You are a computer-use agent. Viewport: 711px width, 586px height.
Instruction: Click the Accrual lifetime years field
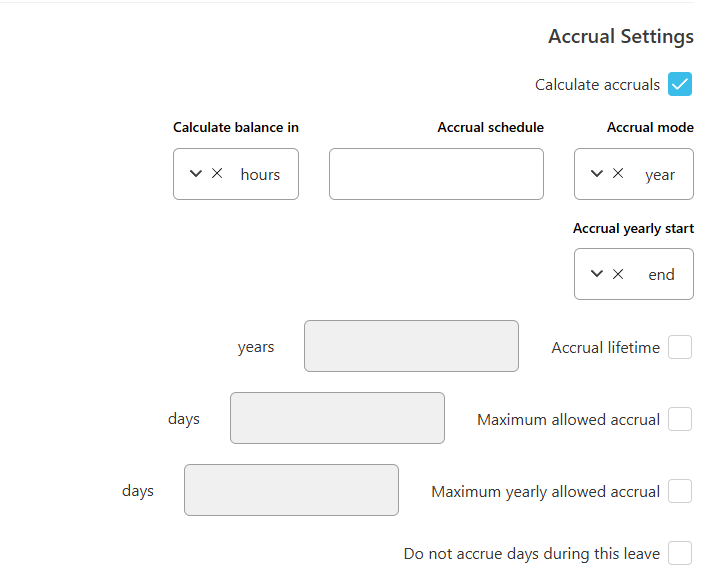point(411,346)
